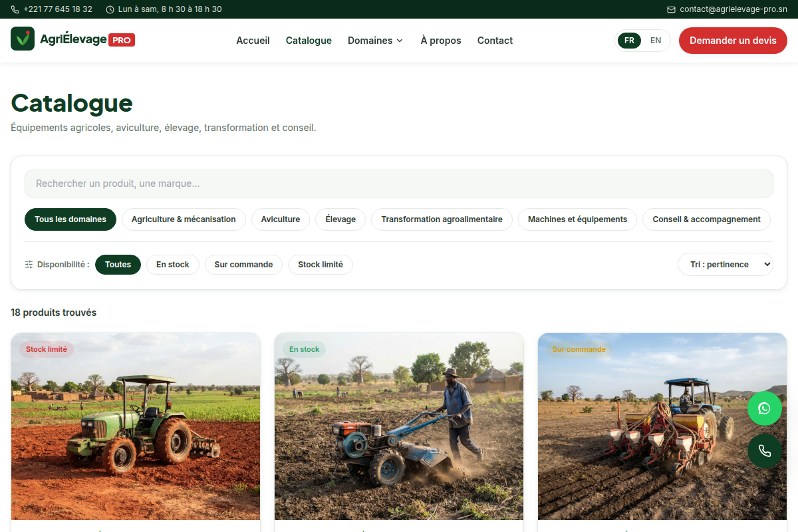Open the green tractor product image
798x532 pixels.
coord(136,426)
